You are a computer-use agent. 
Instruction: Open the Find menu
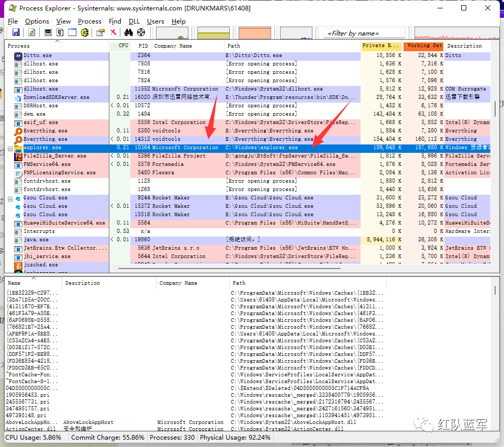115,21
